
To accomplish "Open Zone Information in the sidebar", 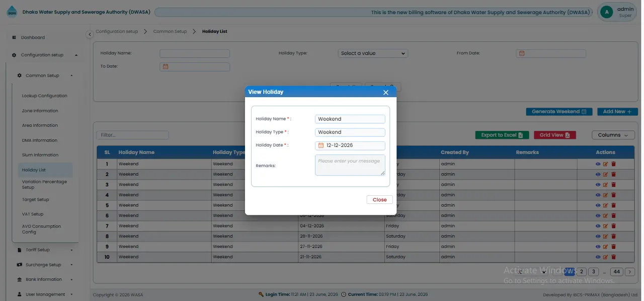I will click(40, 111).
